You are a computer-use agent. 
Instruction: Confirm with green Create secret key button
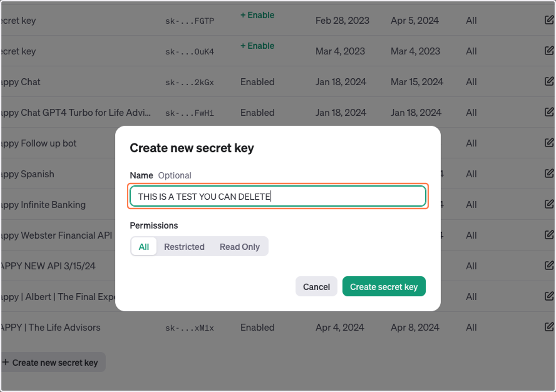tap(384, 287)
